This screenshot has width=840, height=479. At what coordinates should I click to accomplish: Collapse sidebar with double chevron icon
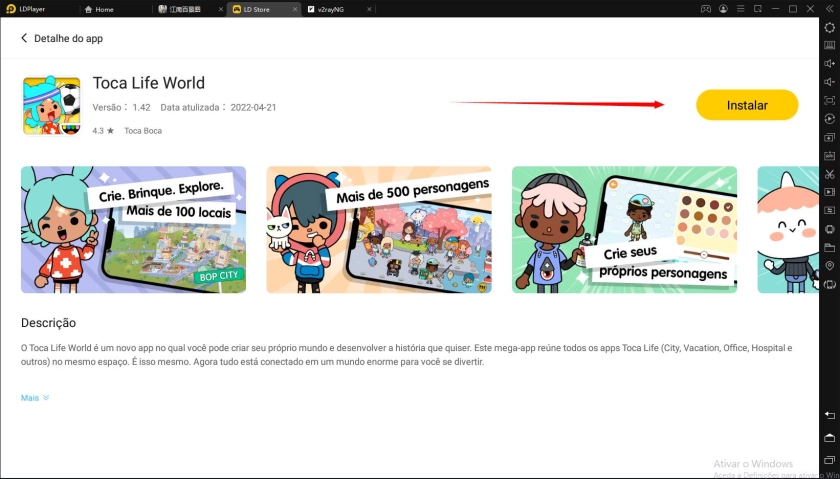pyautogui.click(x=829, y=9)
